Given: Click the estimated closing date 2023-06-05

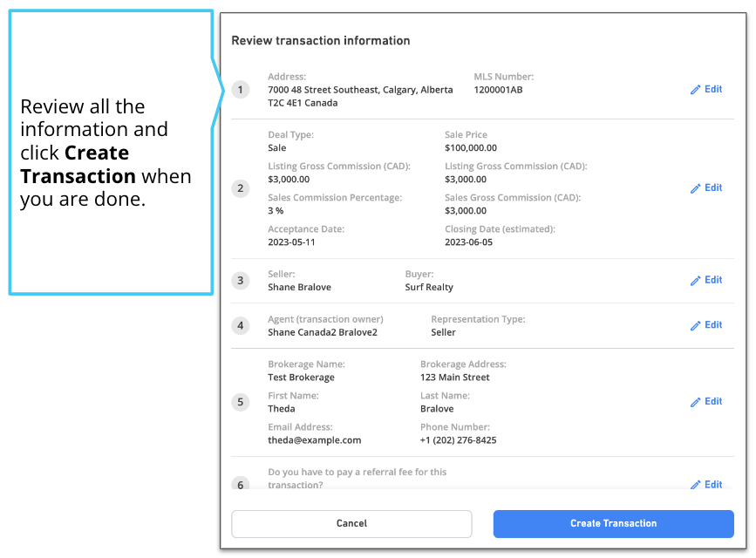Looking at the screenshot, I should (468, 242).
